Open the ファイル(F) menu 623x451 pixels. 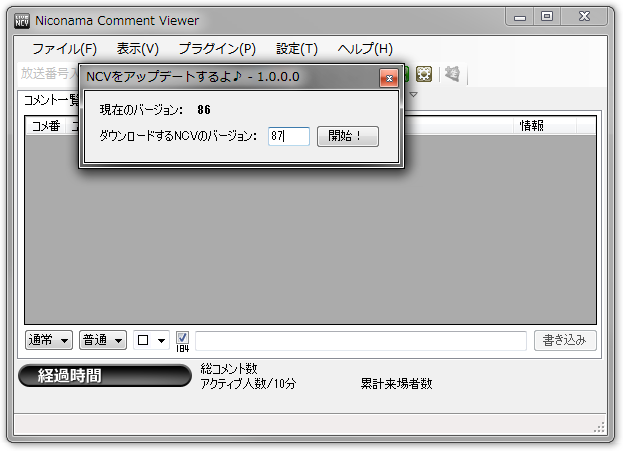tap(64, 49)
